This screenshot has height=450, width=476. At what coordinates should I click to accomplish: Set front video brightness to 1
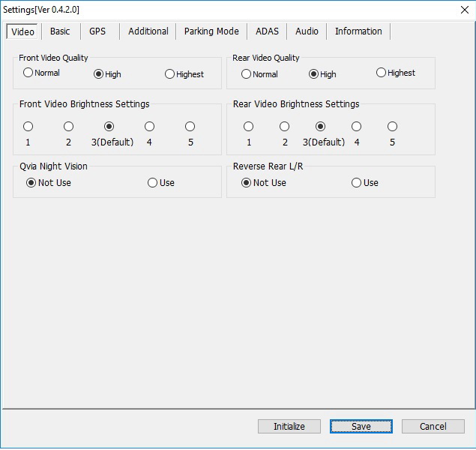click(28, 127)
